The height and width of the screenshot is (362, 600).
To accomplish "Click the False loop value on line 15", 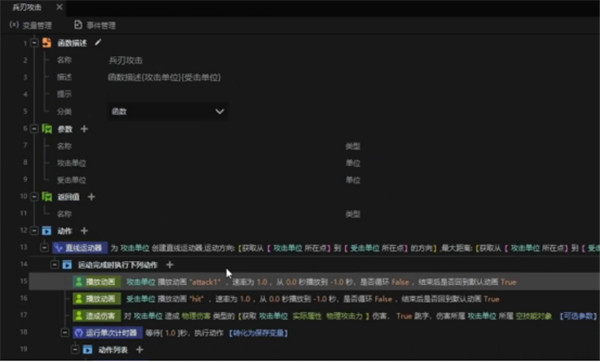I will pyautogui.click(x=400, y=282).
